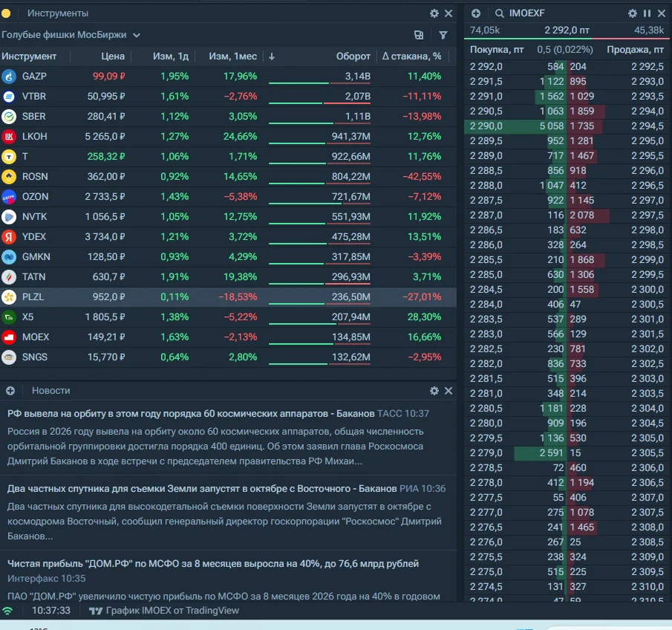Image resolution: width=672 pixels, height=630 pixels.
Task: Open settings gear of Инструменты panel
Action: pyautogui.click(x=434, y=13)
